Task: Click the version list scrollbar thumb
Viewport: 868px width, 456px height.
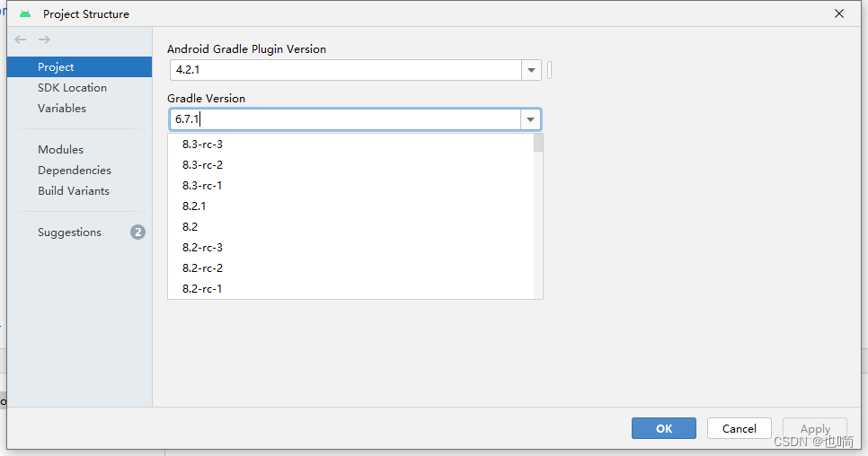Action: (x=538, y=143)
